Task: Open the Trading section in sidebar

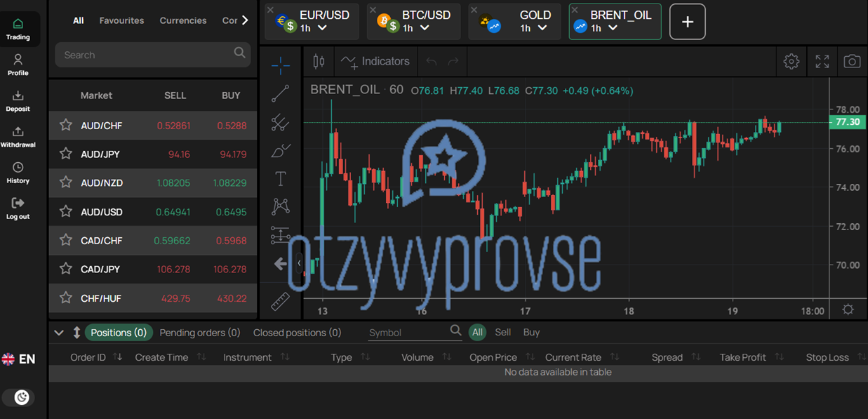Action: coord(18,29)
